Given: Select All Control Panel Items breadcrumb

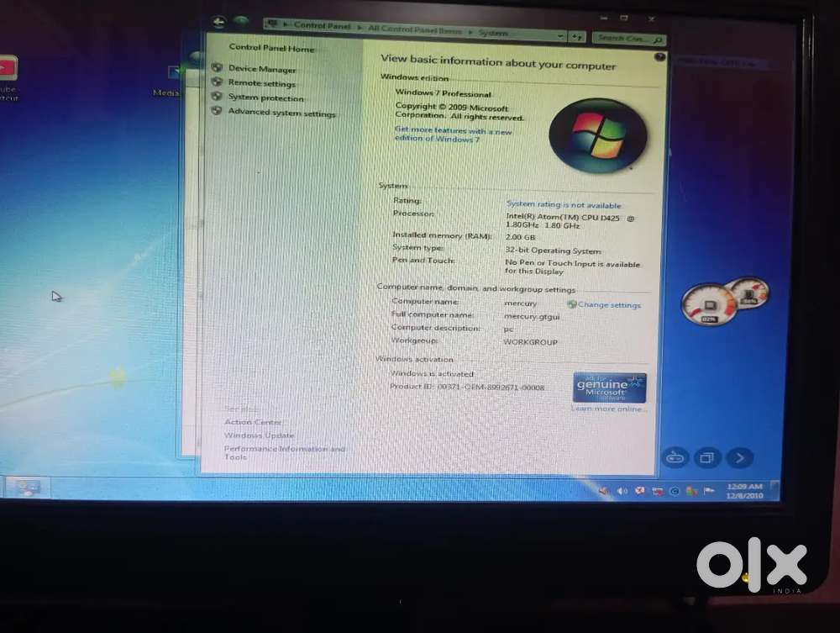Looking at the screenshot, I should coord(415,29).
